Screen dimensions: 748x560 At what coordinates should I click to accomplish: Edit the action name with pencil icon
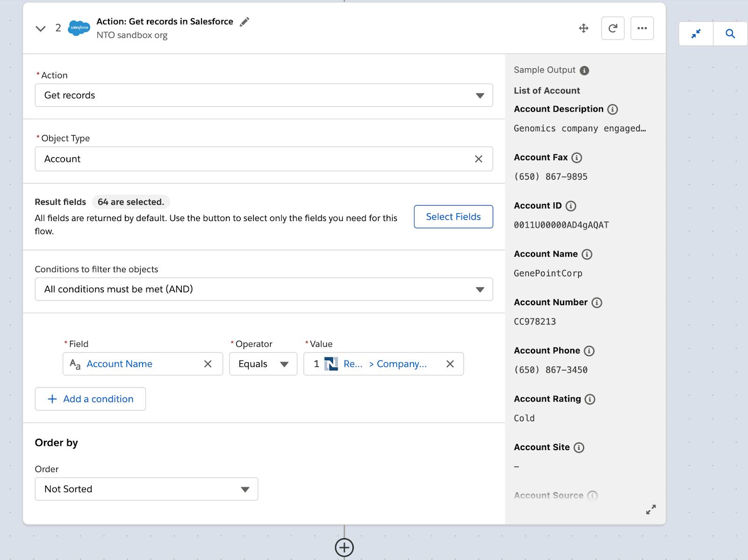[245, 22]
